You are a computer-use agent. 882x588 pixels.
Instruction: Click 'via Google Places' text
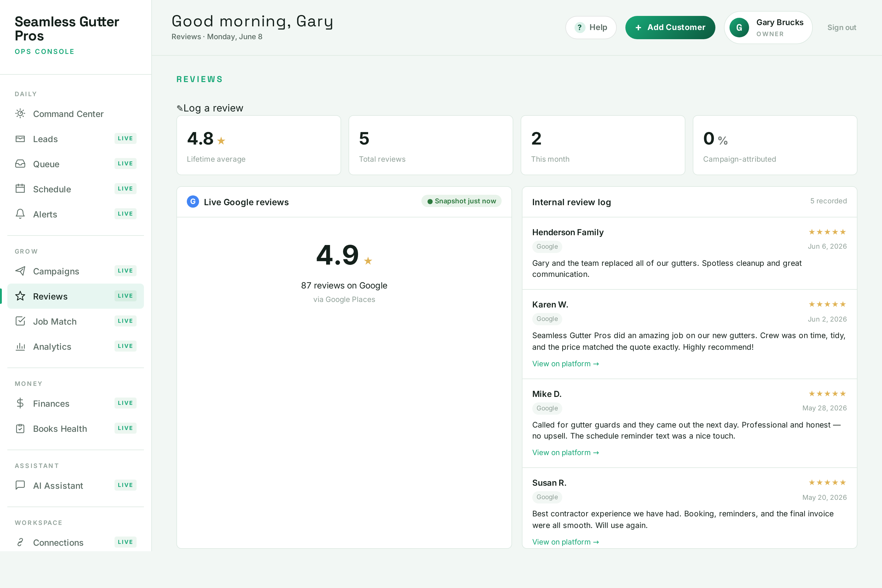[x=344, y=299]
